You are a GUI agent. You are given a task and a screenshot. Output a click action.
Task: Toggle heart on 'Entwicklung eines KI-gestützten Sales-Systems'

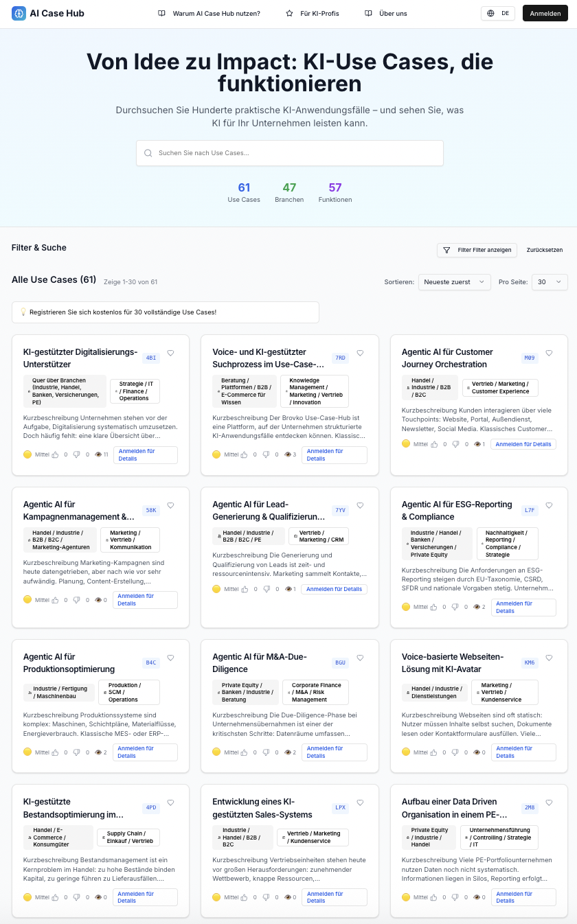360,802
